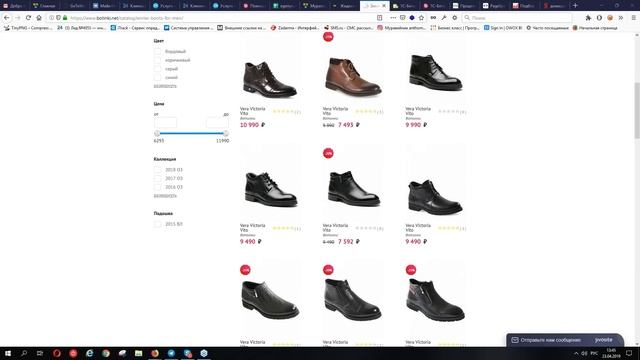Viewport: 640px width, 360px height.
Task: Click the page vertical scrollbar
Action: click(637, 110)
